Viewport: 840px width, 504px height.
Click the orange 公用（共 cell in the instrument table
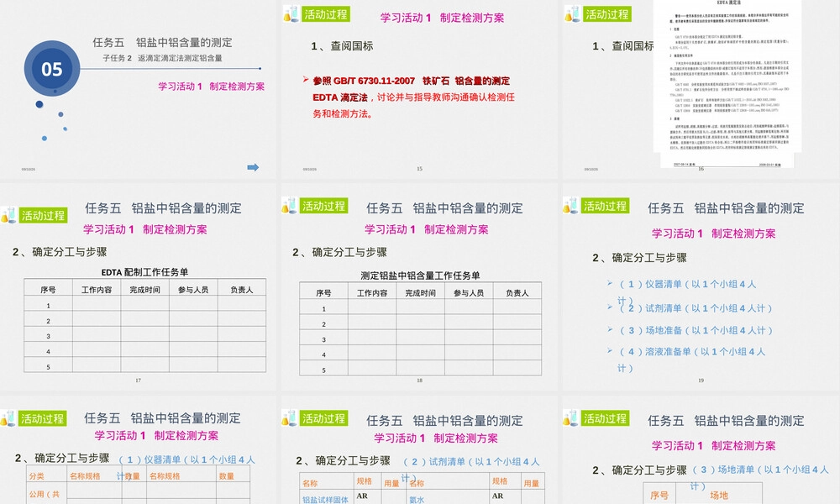[45, 495]
